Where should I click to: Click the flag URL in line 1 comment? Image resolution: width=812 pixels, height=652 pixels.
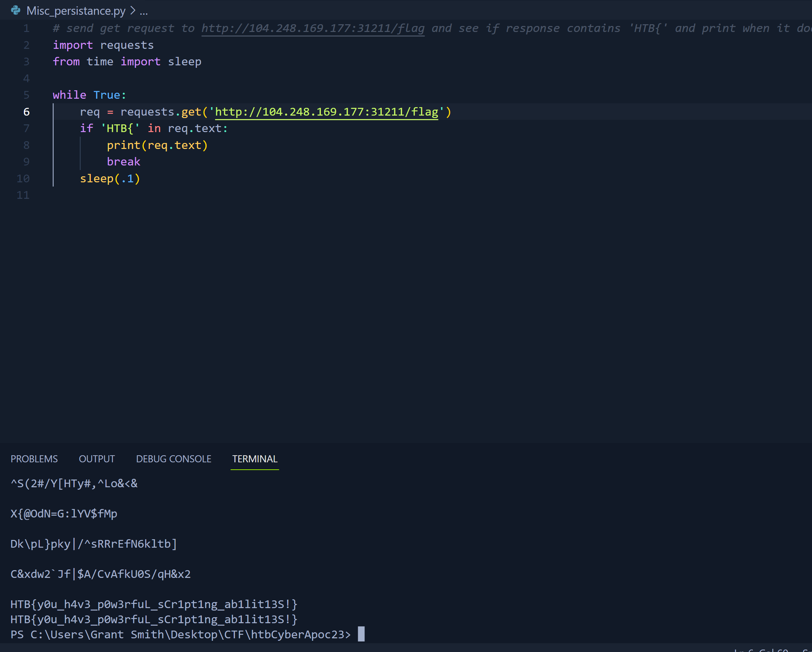point(312,28)
